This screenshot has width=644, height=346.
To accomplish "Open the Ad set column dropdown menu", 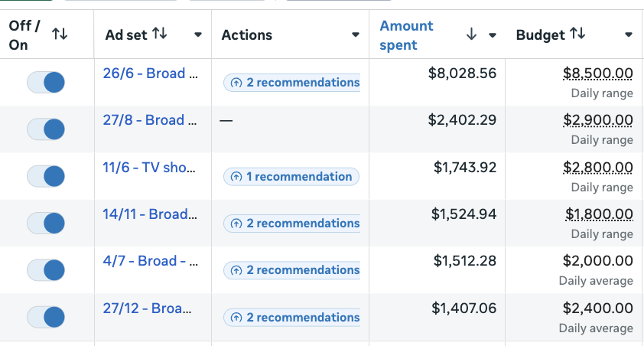I will pos(198,34).
